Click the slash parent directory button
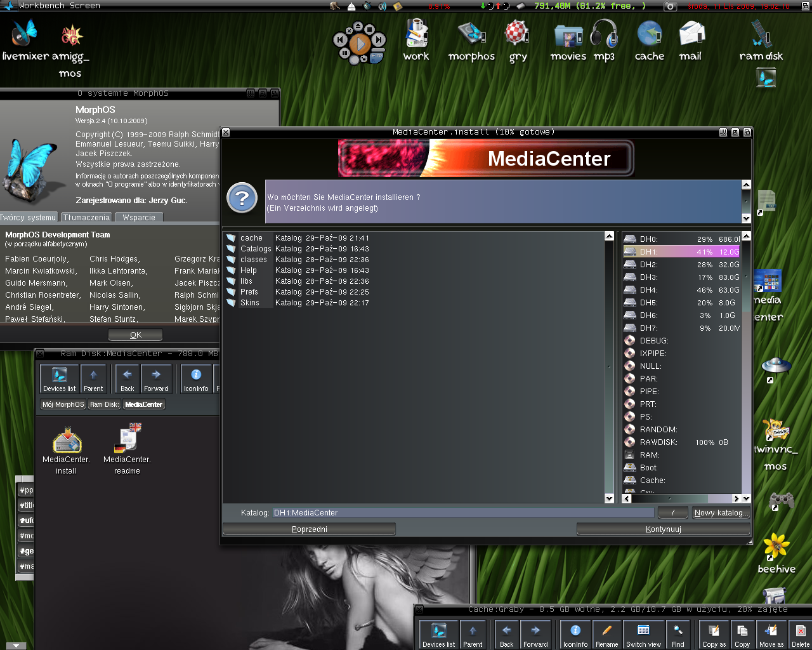 pos(673,513)
